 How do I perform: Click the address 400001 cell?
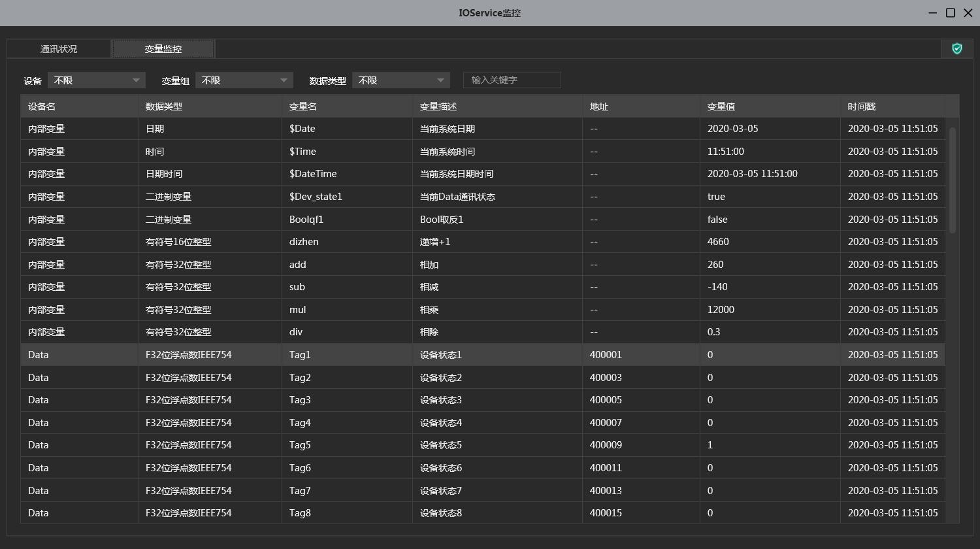pyautogui.click(x=641, y=355)
